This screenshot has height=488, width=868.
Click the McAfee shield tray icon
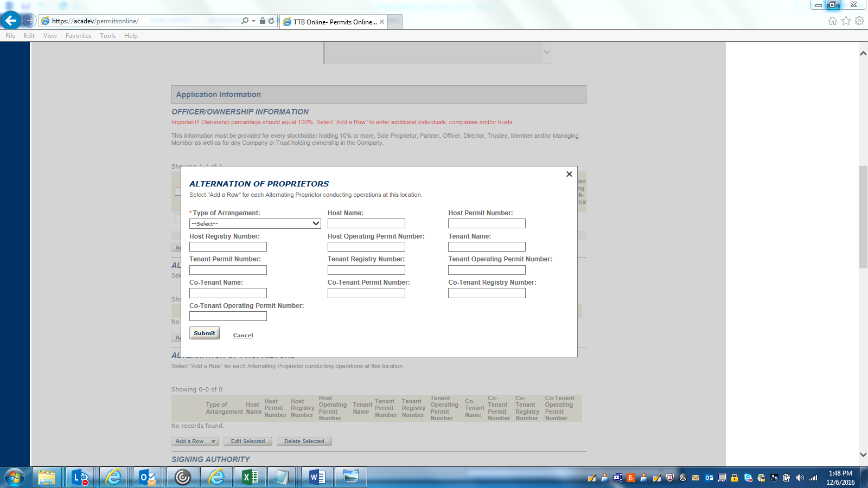tap(670, 478)
